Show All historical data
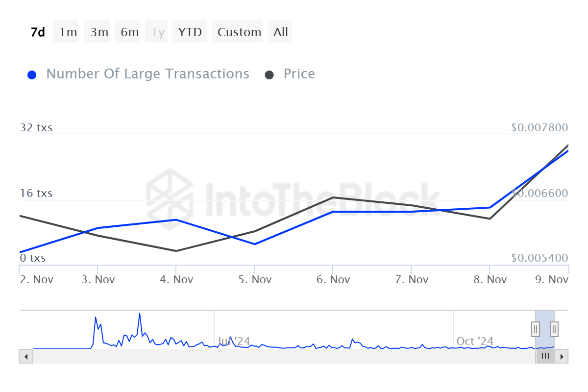This screenshot has height=392, width=588. [281, 32]
